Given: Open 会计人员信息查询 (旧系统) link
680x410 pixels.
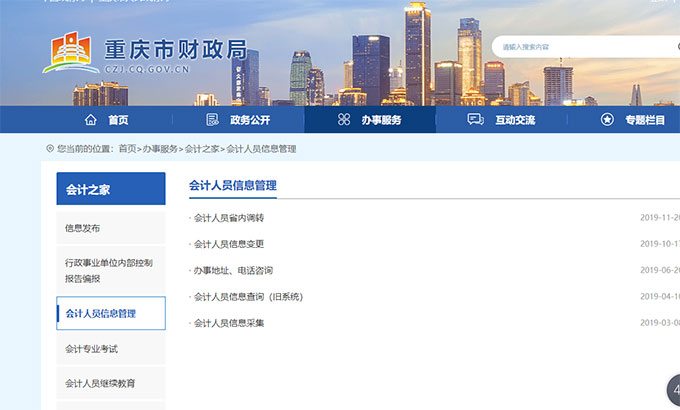Looking at the screenshot, I should 248,297.
